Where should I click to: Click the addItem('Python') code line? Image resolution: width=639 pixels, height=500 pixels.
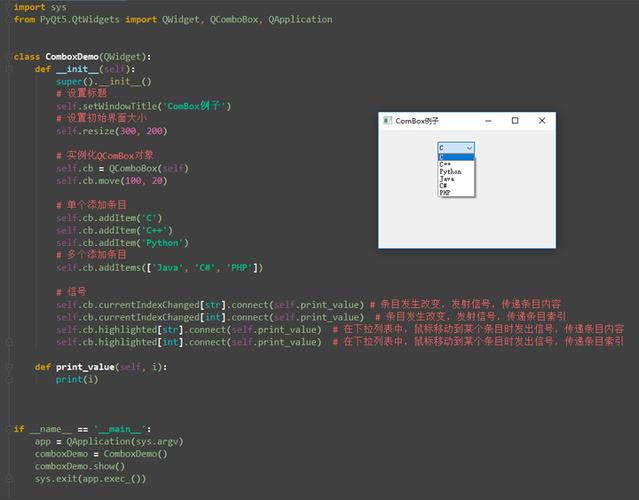122,242
